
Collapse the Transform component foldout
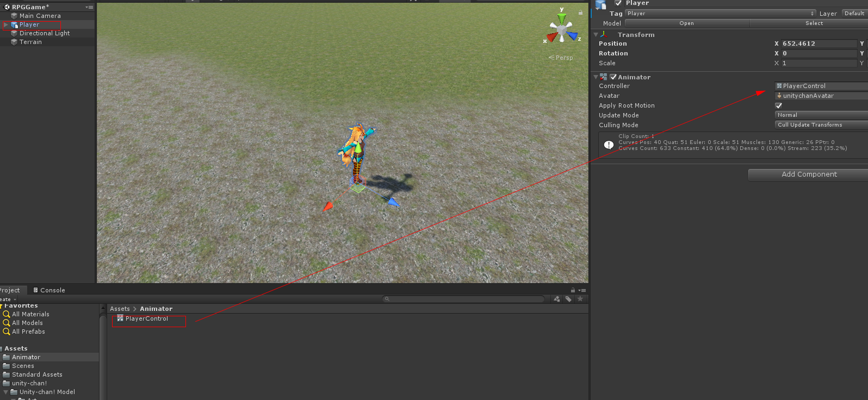(x=596, y=35)
